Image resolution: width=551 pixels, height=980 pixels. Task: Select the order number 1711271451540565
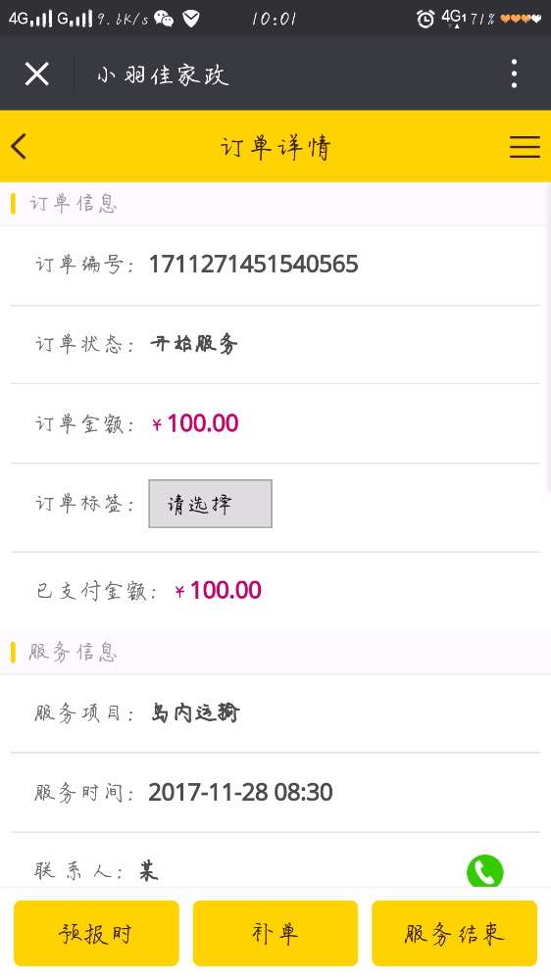[253, 265]
